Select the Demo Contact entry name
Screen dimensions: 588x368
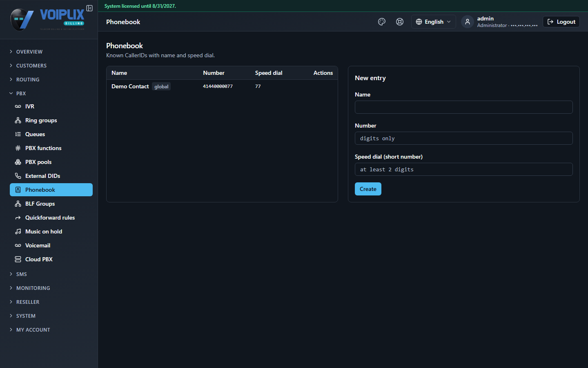pos(130,86)
